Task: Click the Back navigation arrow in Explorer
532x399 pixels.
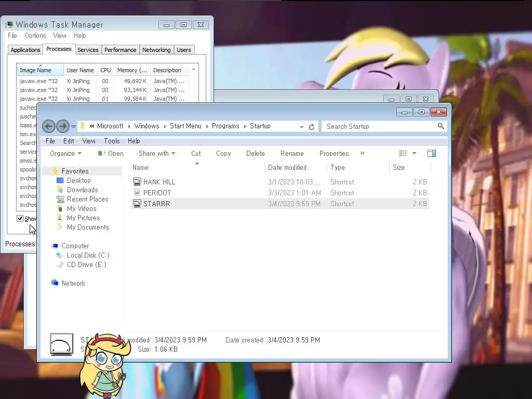Action: coord(48,127)
